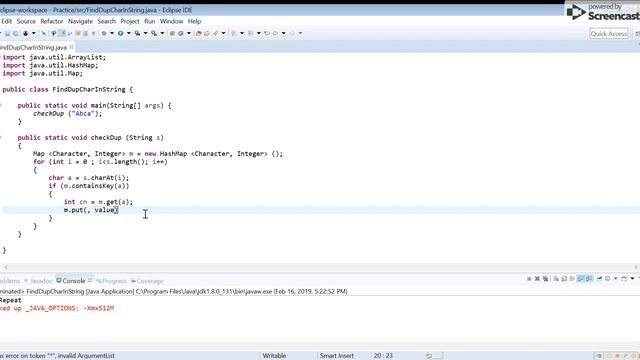640x360 pixels.
Task: Open the Search menu in the menu bar
Action: coord(107,21)
